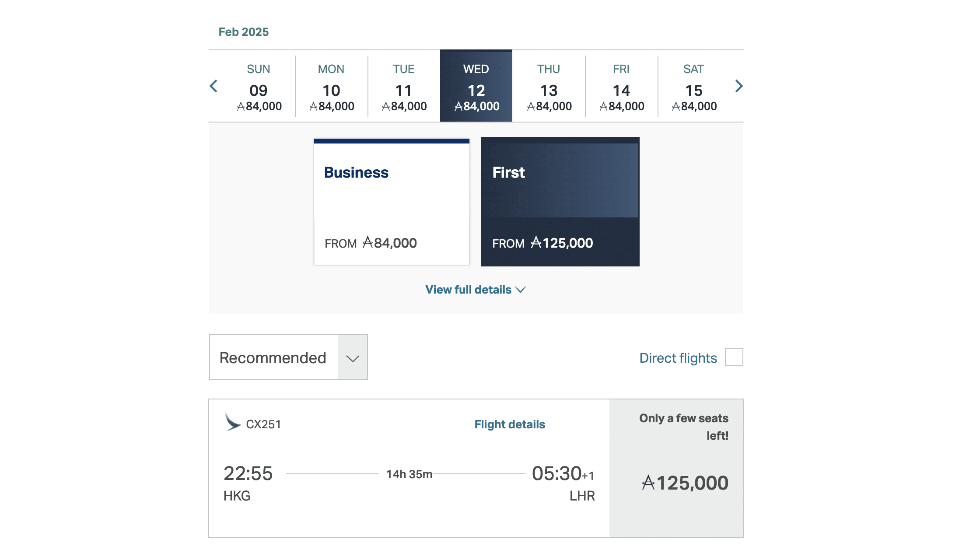Go to previous week arrow
Screen dimensions: 980x553
pos(213,86)
